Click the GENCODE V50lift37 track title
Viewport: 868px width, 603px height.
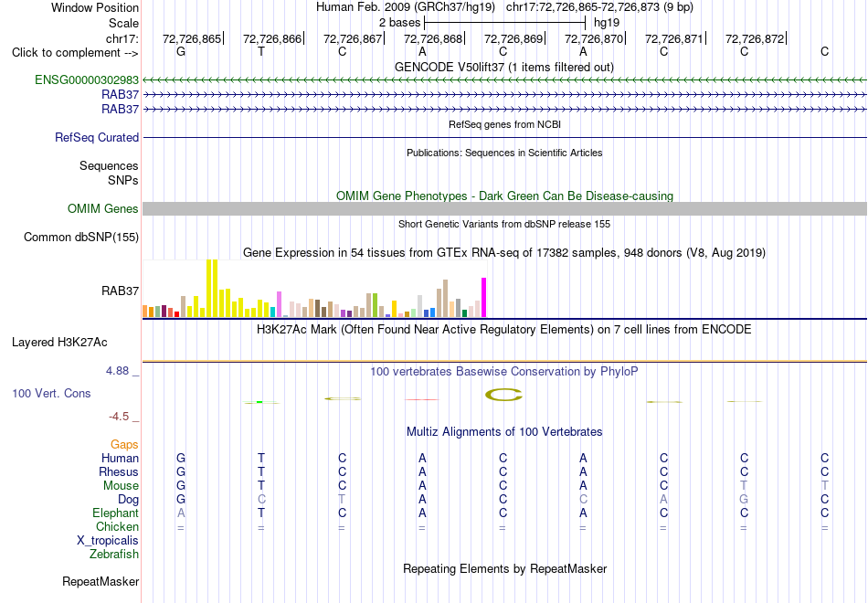pos(503,67)
